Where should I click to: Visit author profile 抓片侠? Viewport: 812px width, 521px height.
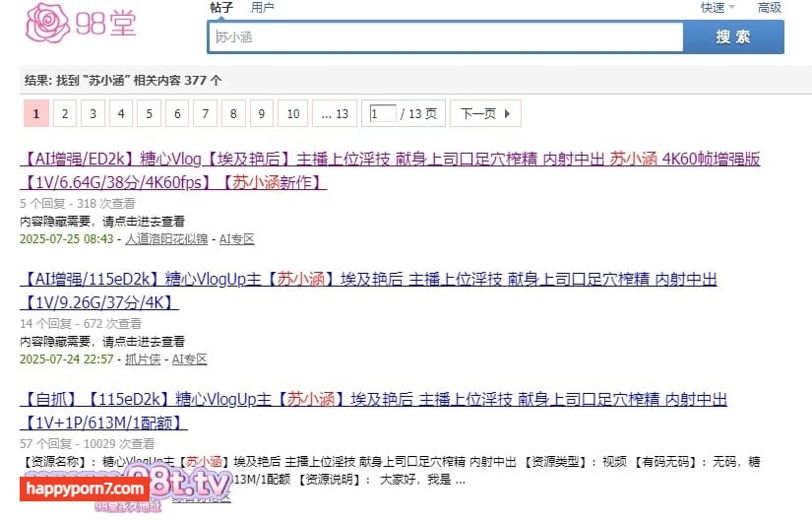(143, 359)
